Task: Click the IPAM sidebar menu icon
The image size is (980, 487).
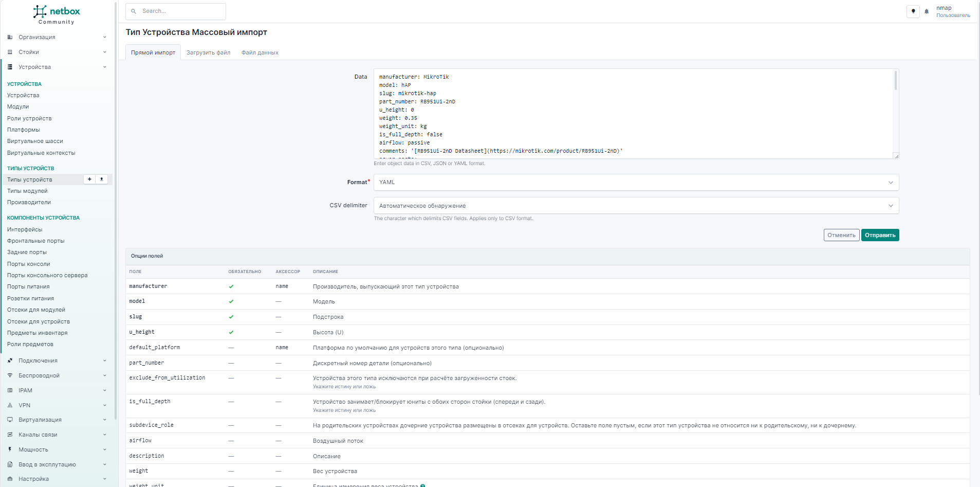Action: coord(10,390)
